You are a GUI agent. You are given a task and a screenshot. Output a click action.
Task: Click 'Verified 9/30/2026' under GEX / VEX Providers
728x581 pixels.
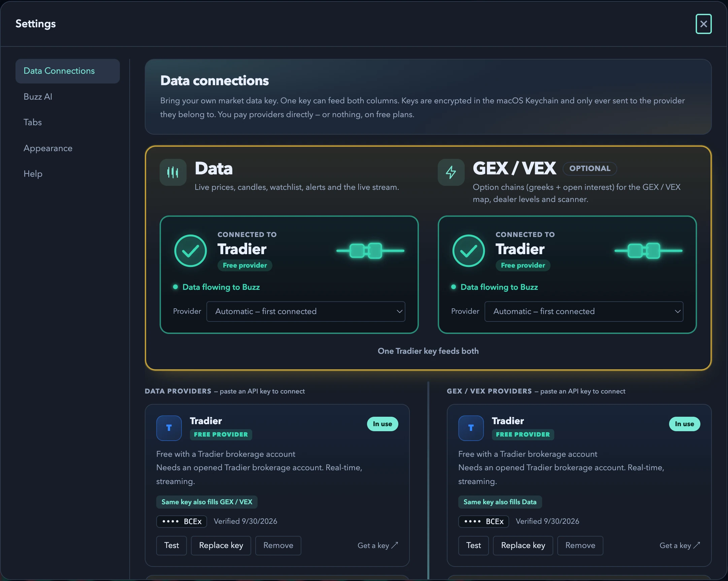tap(548, 521)
